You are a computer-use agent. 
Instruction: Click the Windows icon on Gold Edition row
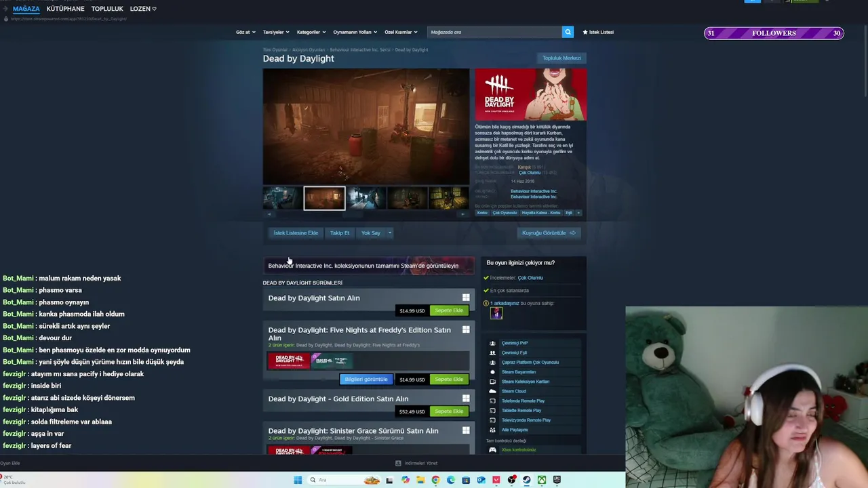click(466, 399)
